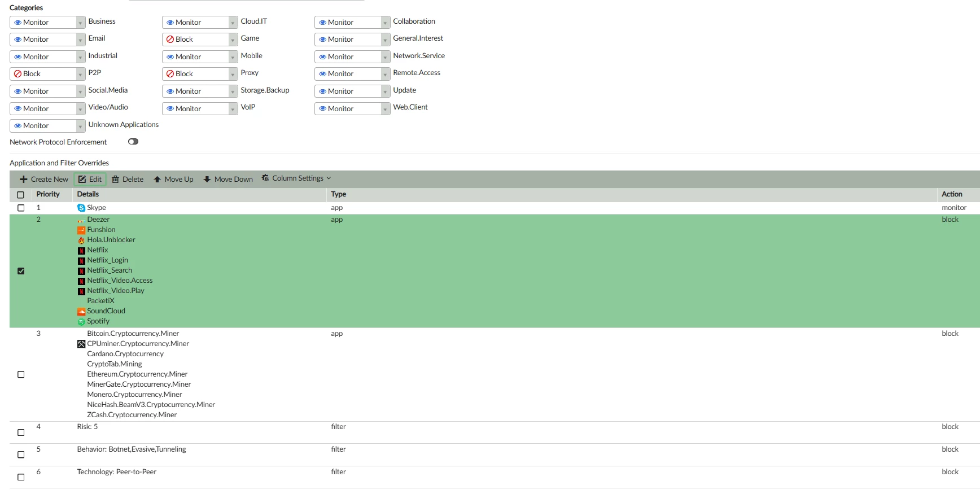This screenshot has width=980, height=494.
Task: Click the block icon in Proxy dropdown
Action: click(170, 74)
